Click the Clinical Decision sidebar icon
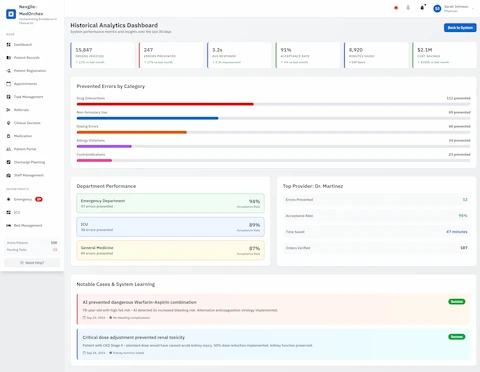Screen dimensions: 480x372 pyautogui.click(x=9, y=123)
